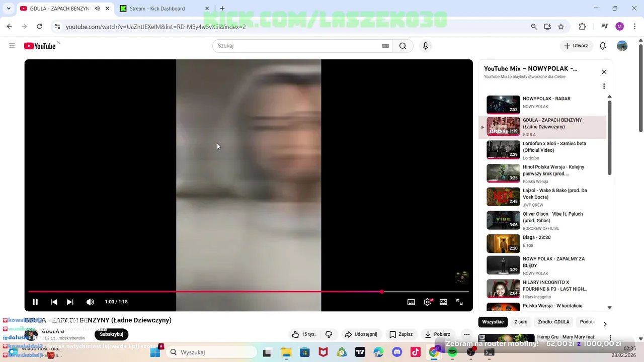Go back in browser history
Image resolution: width=644 pixels, height=362 pixels.
click(9, 27)
